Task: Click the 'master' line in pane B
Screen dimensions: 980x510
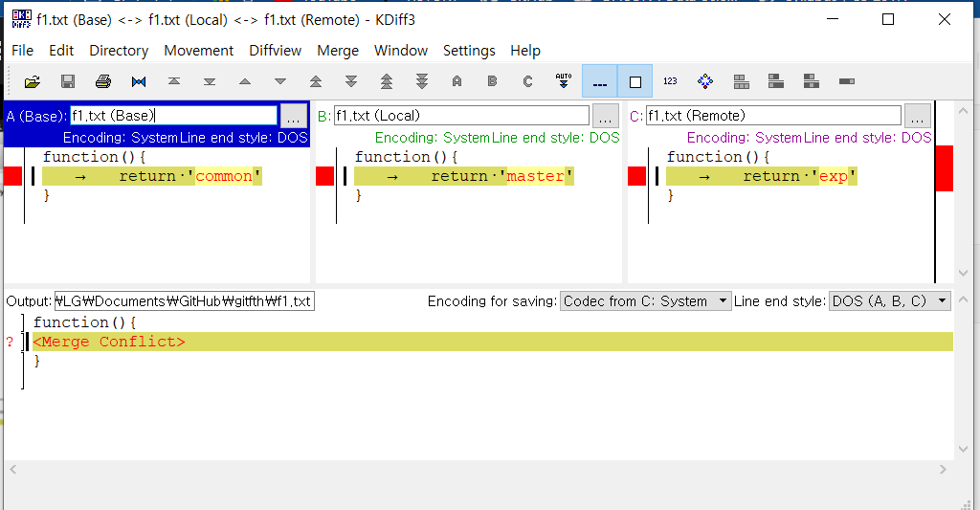Action: click(x=464, y=176)
